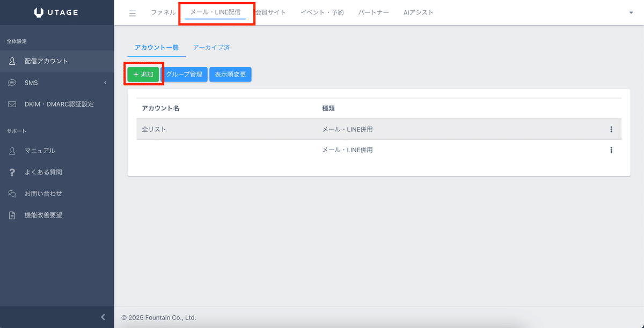This screenshot has height=328, width=644.
Task: Expand the SMS submenu chevron
Action: pos(105,83)
